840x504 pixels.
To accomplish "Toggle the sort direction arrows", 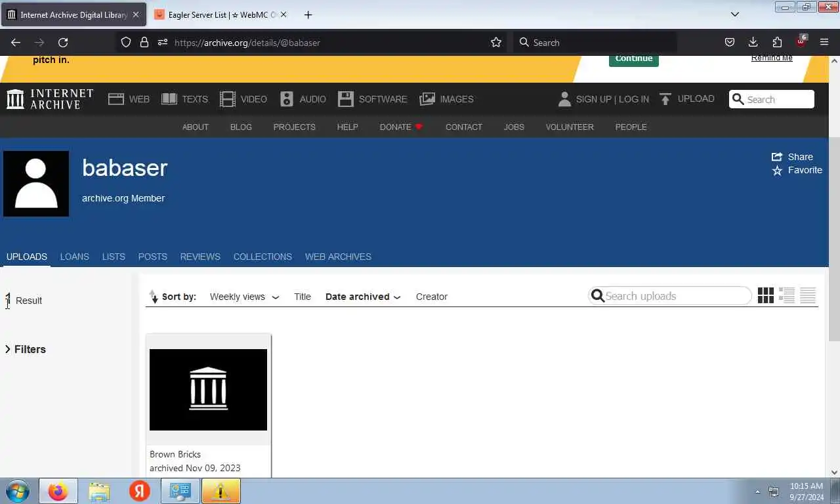I will pyautogui.click(x=154, y=297).
